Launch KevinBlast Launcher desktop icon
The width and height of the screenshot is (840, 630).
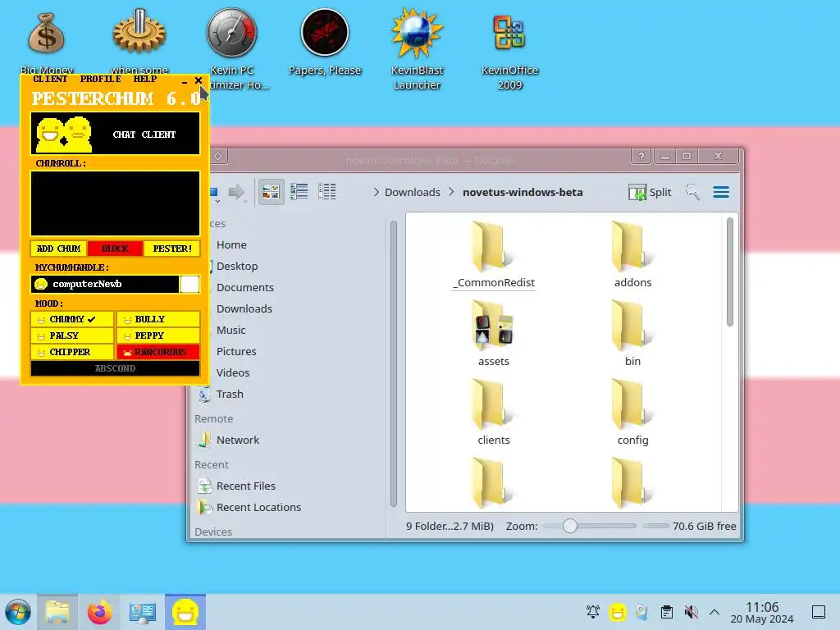(x=417, y=49)
